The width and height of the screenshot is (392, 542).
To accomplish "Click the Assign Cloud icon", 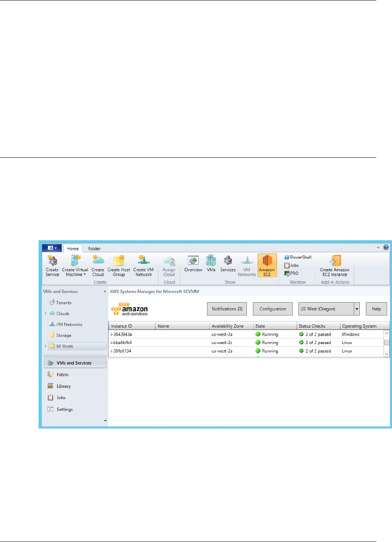I will click(169, 266).
